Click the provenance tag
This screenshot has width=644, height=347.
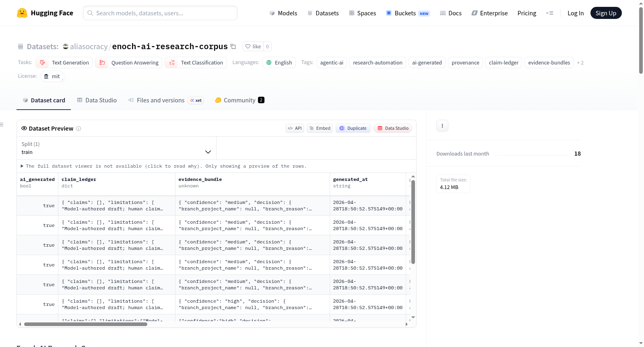point(465,62)
